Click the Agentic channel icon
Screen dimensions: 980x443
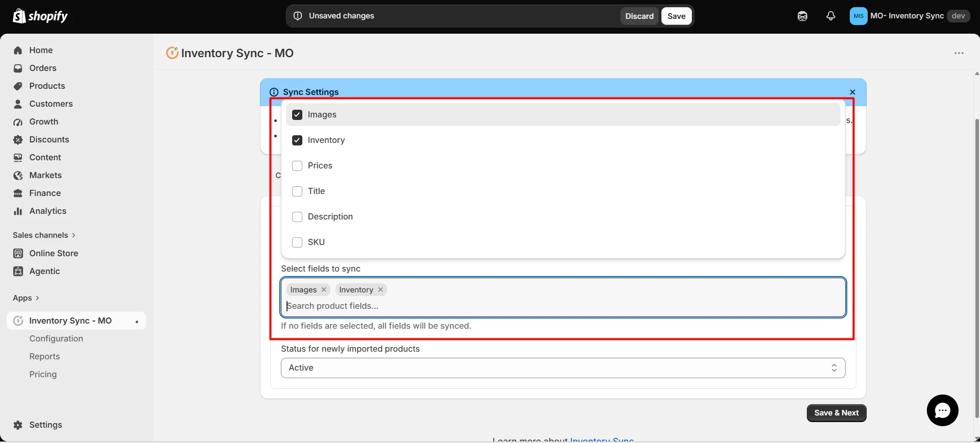point(18,271)
